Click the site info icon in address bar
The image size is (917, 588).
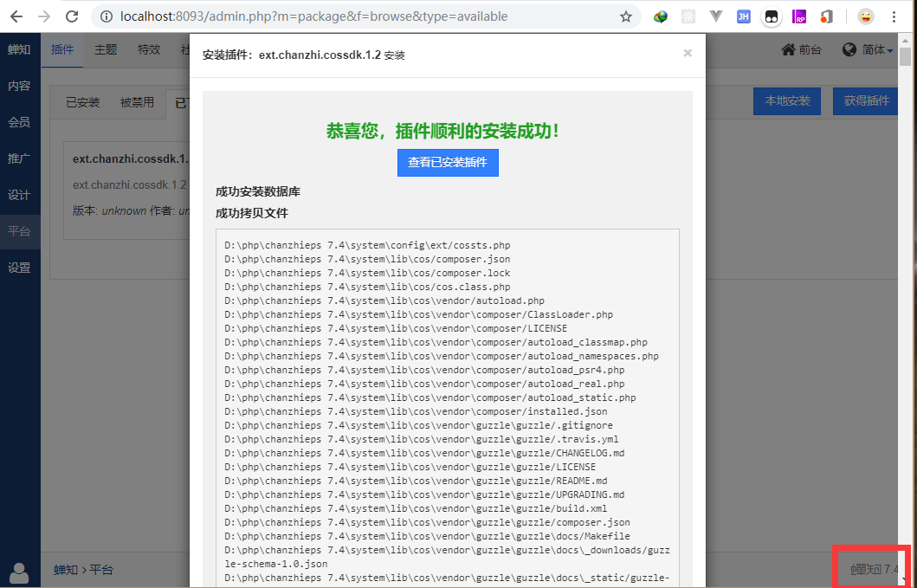[x=107, y=17]
